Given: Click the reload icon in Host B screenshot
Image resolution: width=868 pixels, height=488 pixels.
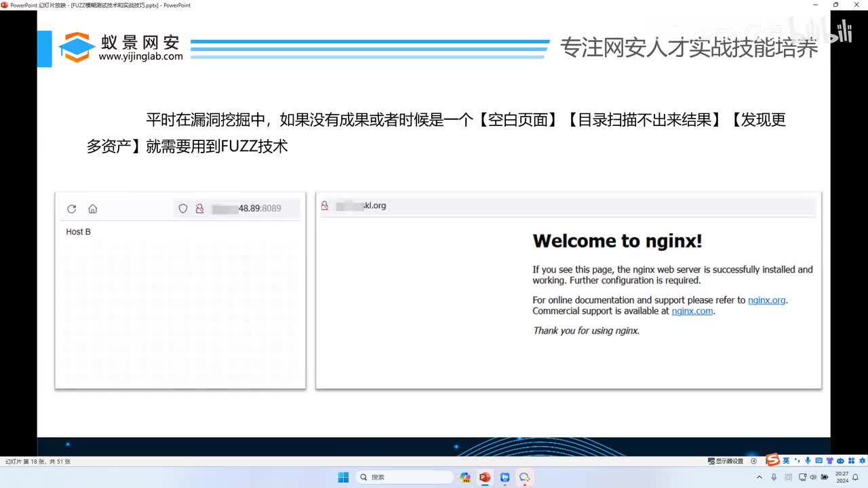Looking at the screenshot, I should 71,209.
